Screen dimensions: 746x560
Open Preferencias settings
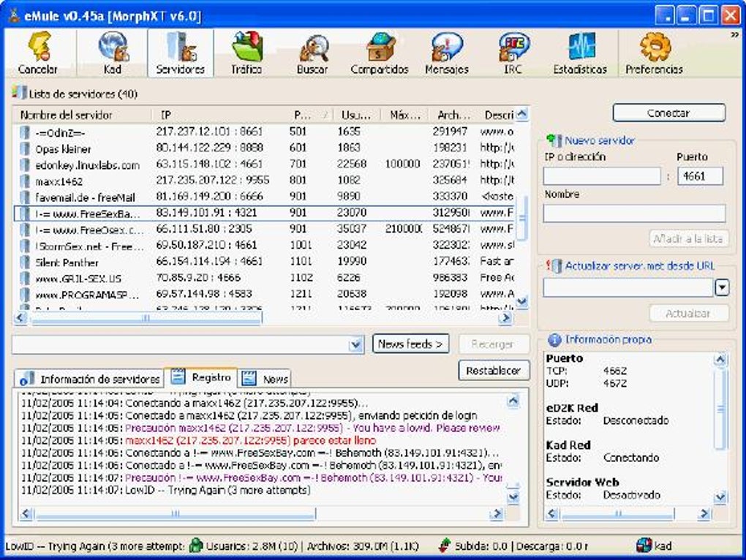click(654, 53)
